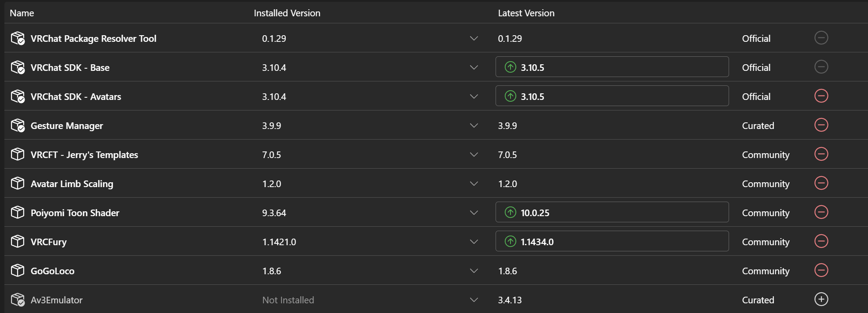
Task: Update VRCFury to version 1.1434.0
Action: (x=612, y=241)
